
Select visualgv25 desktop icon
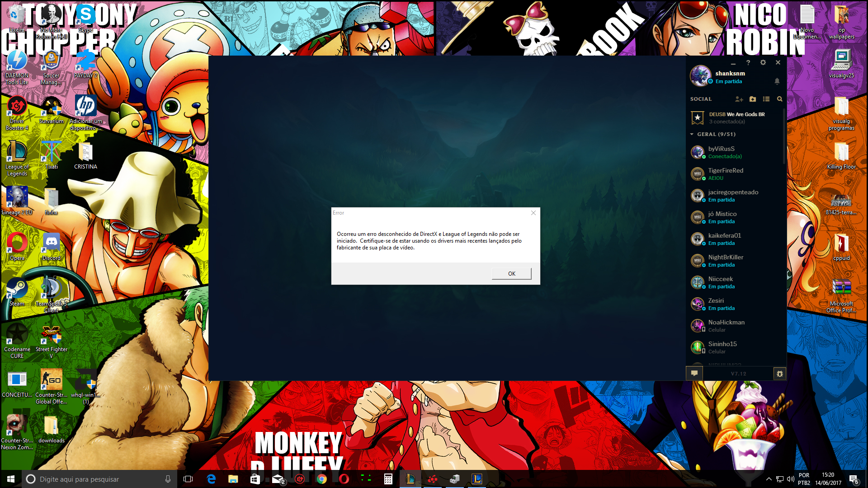click(841, 64)
